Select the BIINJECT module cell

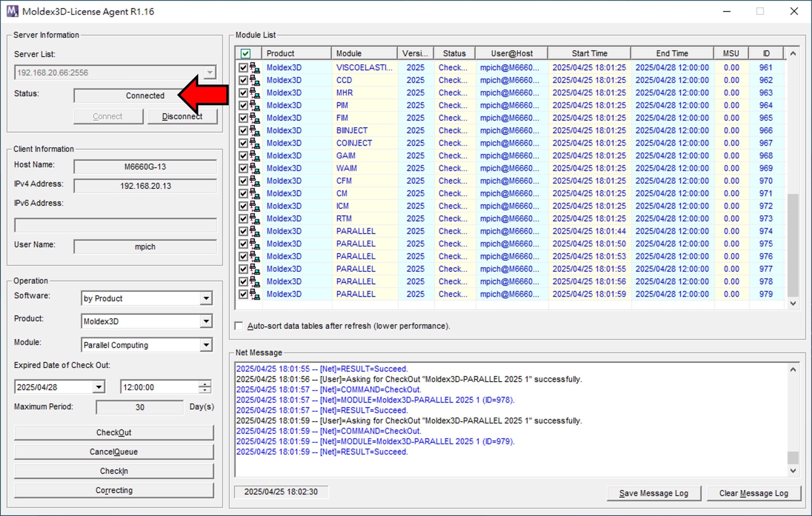pyautogui.click(x=365, y=131)
